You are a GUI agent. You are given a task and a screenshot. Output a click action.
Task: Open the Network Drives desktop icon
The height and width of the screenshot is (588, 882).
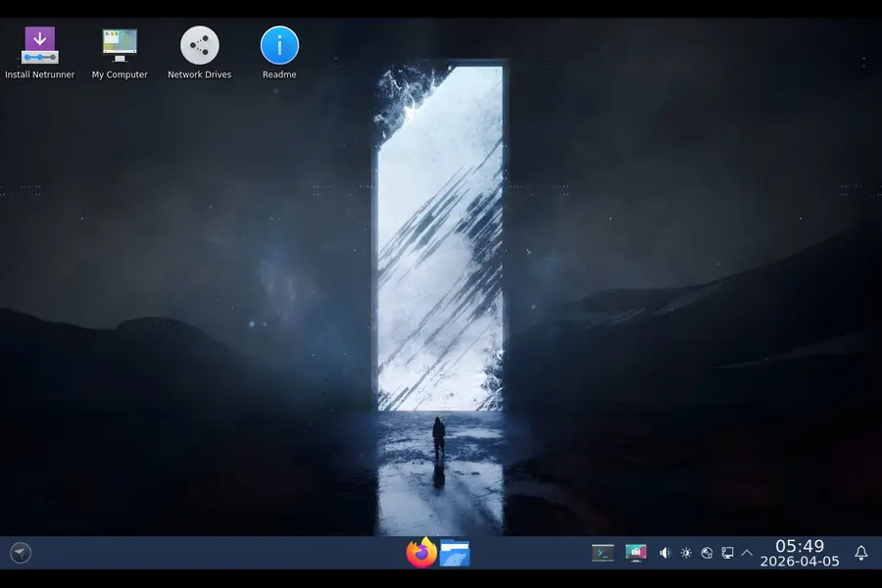(x=200, y=45)
